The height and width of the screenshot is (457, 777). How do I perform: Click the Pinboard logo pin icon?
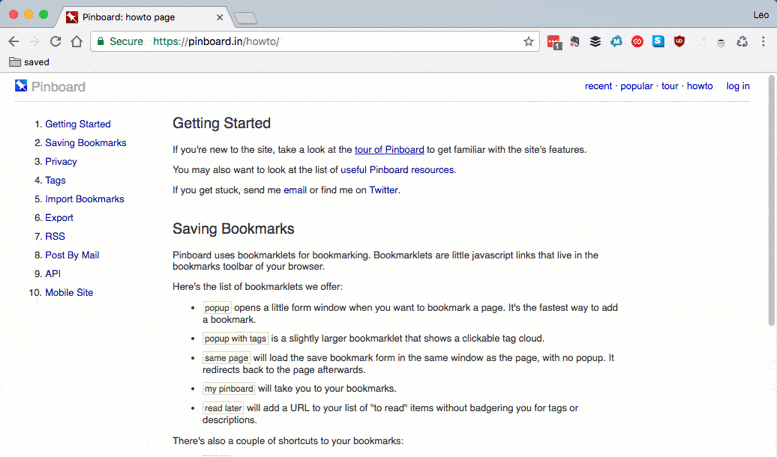(x=21, y=86)
